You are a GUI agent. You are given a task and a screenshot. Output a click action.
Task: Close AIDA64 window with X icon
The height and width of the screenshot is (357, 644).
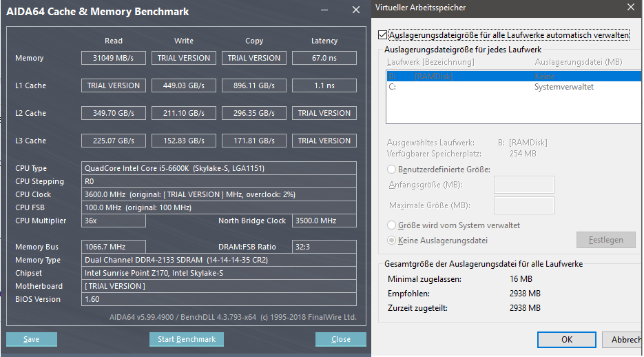(356, 10)
